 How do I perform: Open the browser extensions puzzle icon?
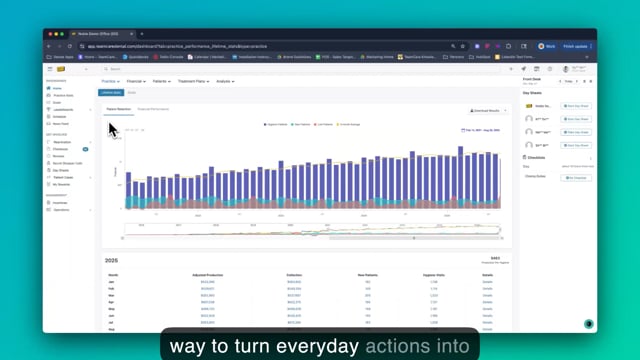pyautogui.click(x=508, y=46)
